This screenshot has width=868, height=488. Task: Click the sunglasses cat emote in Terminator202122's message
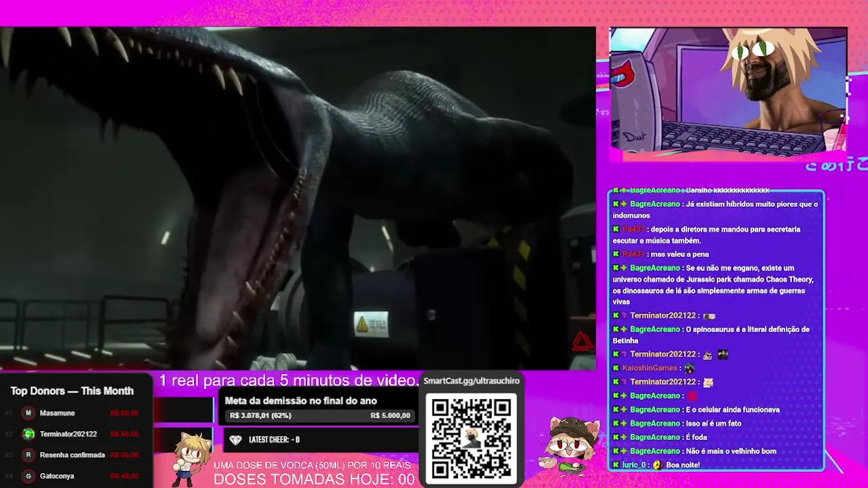click(x=708, y=354)
